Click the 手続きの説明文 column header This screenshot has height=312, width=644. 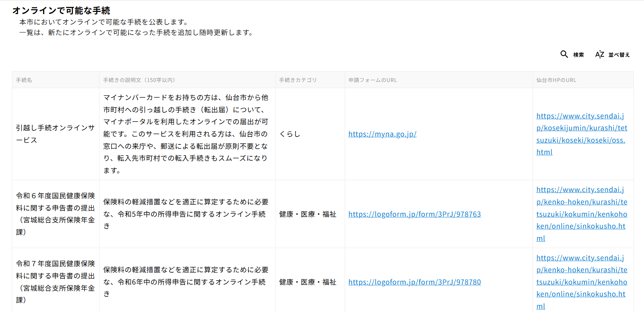[x=139, y=80]
